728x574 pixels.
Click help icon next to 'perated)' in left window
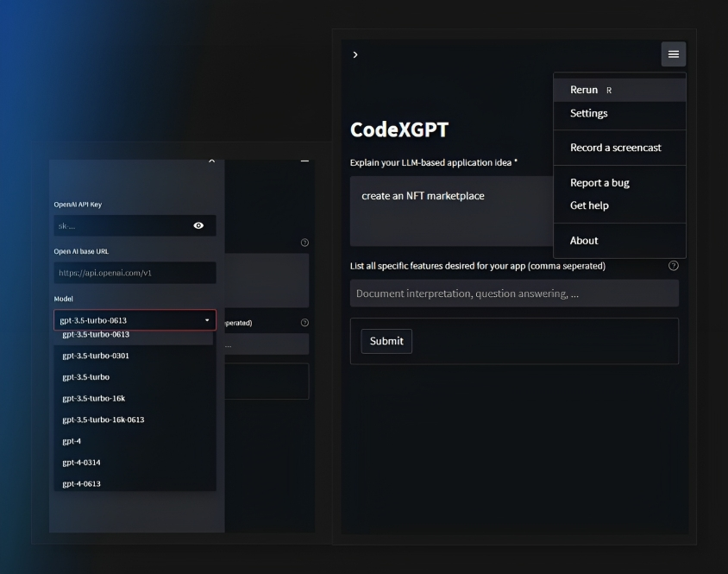click(304, 323)
